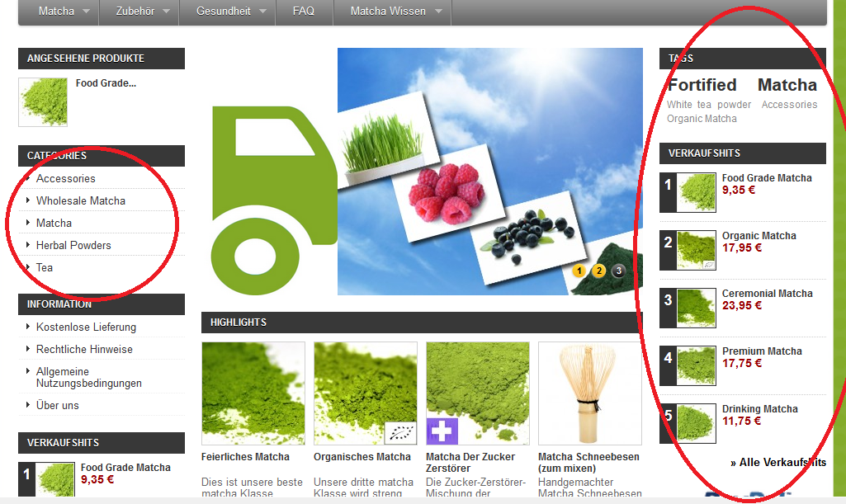Select the Accessories category
Screen dimensions: 846x504
click(66, 178)
